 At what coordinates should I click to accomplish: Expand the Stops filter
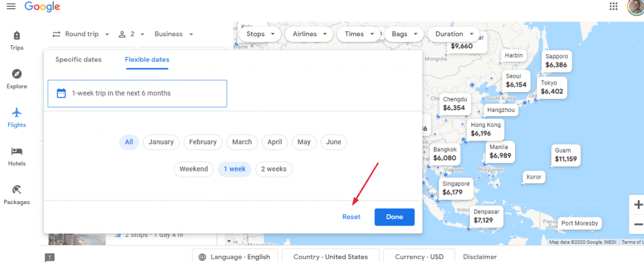click(260, 34)
